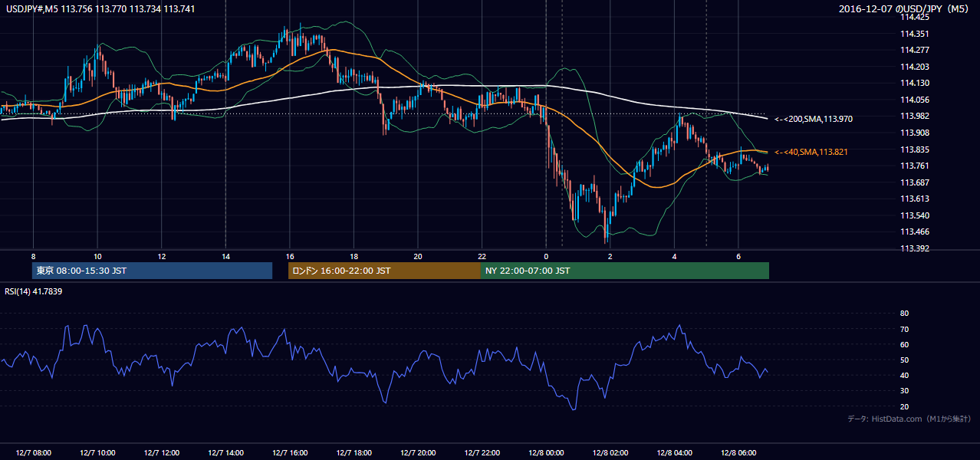Click hour 12 on the price chart axis
This screenshot has height=460, width=980.
(x=161, y=257)
